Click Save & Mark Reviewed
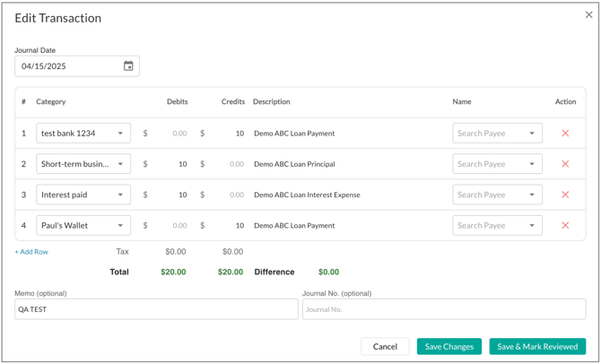This screenshot has height=364, width=601. tap(537, 346)
